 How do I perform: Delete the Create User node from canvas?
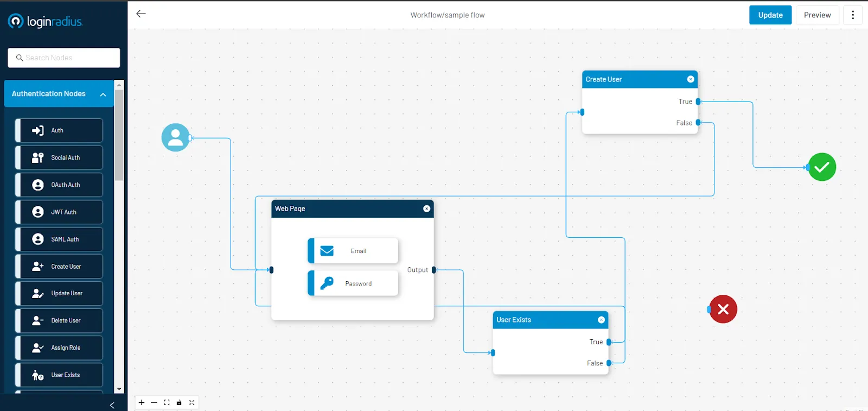pyautogui.click(x=691, y=79)
